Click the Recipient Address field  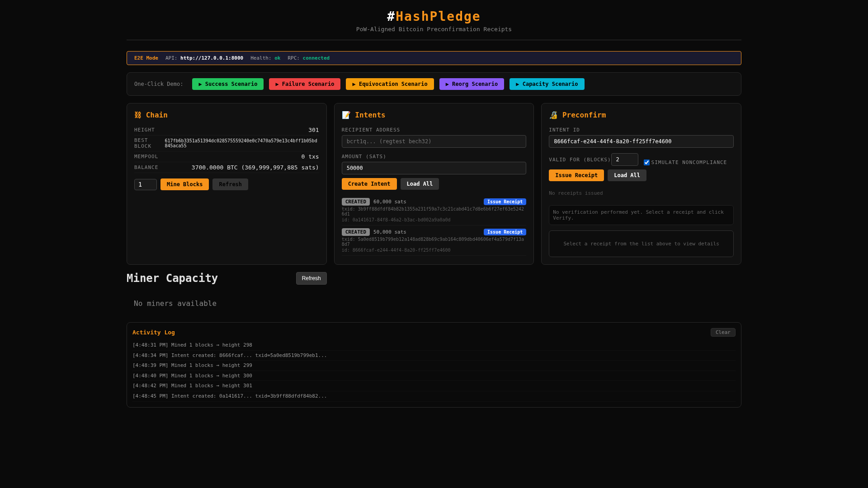click(434, 141)
